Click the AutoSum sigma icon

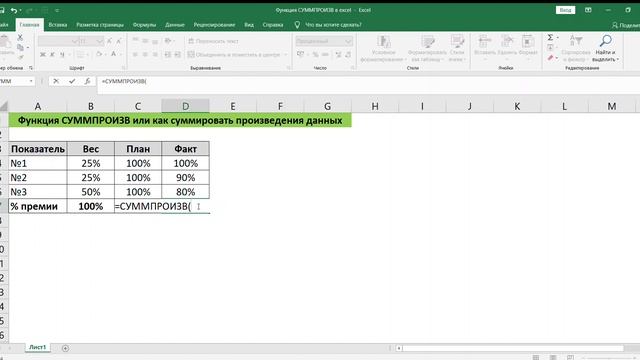(x=550, y=38)
